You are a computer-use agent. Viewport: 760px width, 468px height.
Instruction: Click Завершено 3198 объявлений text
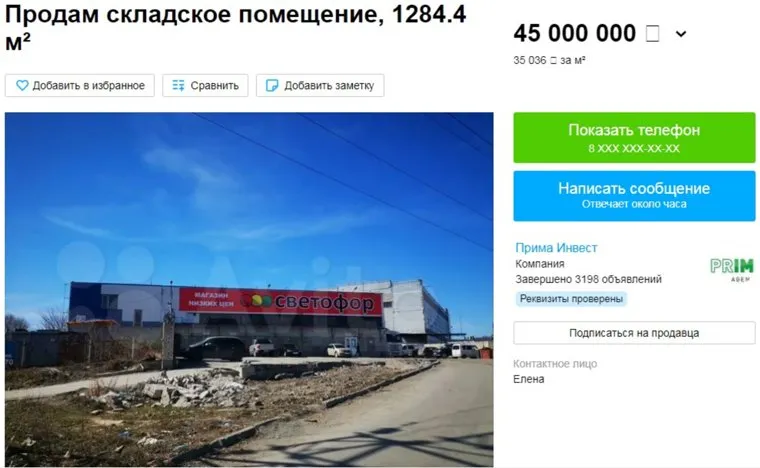click(588, 280)
